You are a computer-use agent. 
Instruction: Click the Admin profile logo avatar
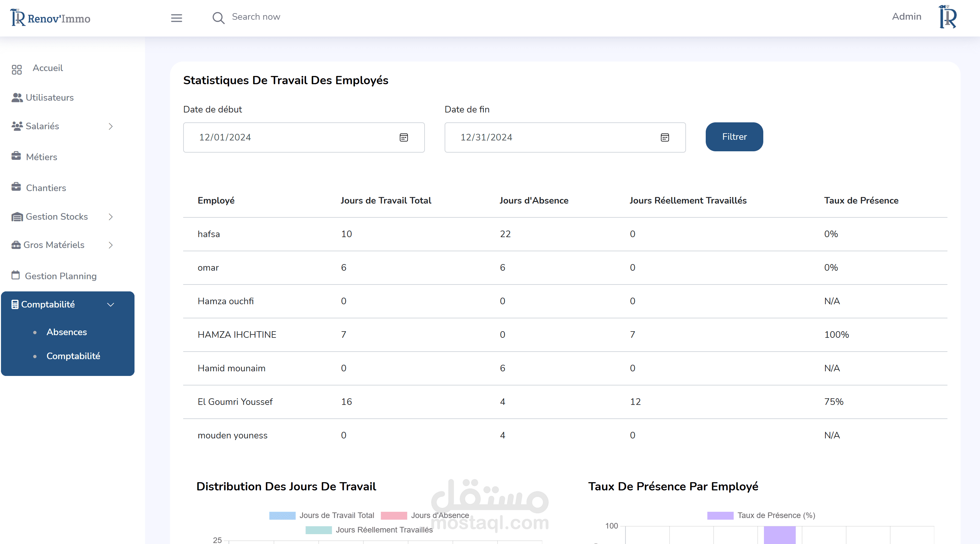tap(947, 17)
